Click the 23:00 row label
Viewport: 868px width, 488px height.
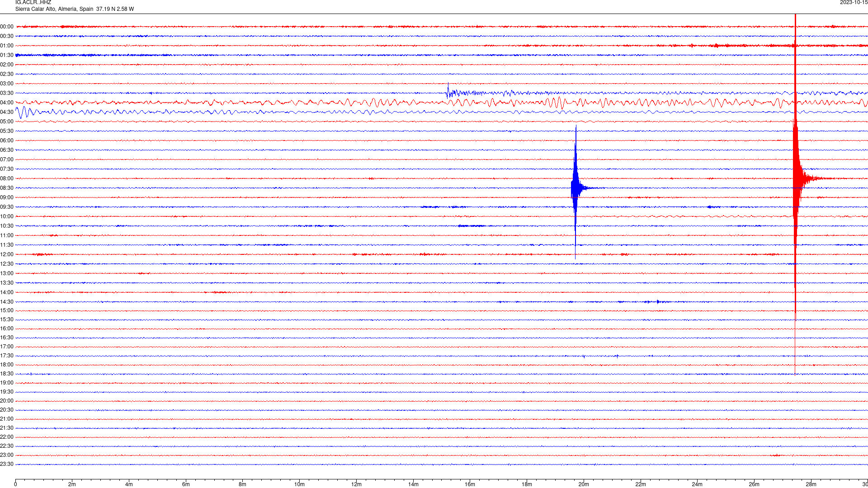tap(7, 455)
